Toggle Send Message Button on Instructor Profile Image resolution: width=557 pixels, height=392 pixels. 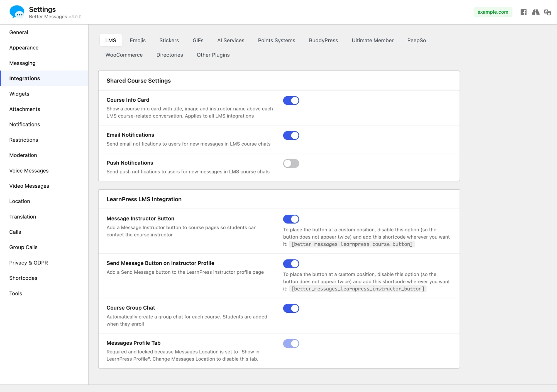tap(291, 264)
